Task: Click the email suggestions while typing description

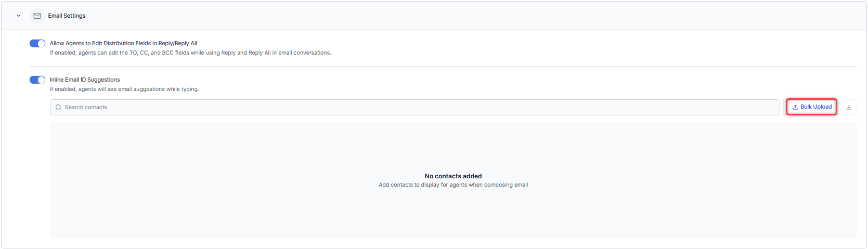Action: [x=124, y=89]
